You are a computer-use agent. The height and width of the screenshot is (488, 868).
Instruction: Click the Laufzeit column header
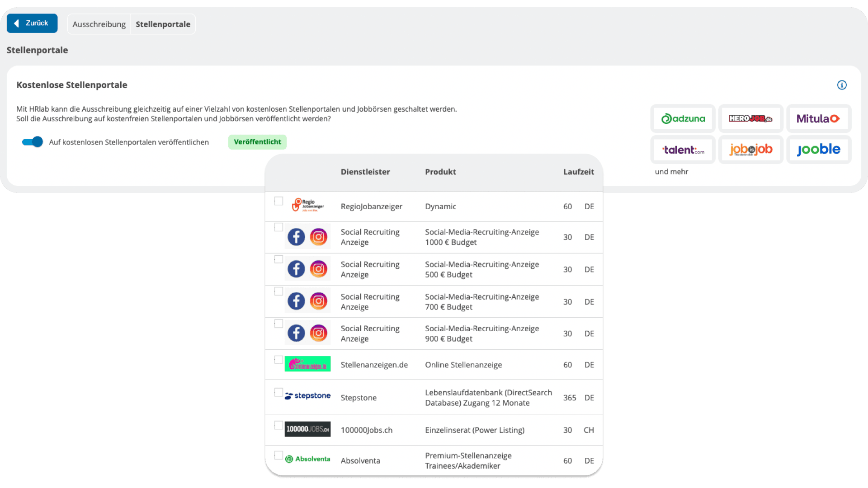click(578, 172)
